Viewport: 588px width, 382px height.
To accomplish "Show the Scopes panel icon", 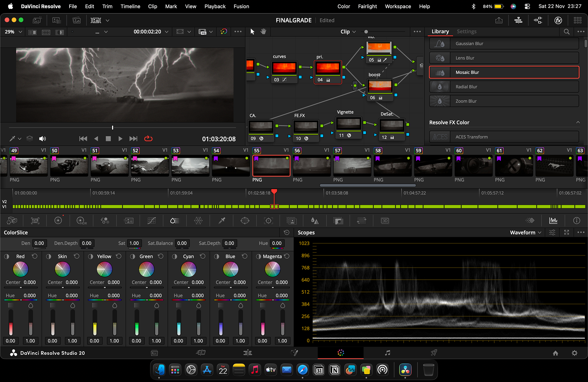I will click(553, 221).
